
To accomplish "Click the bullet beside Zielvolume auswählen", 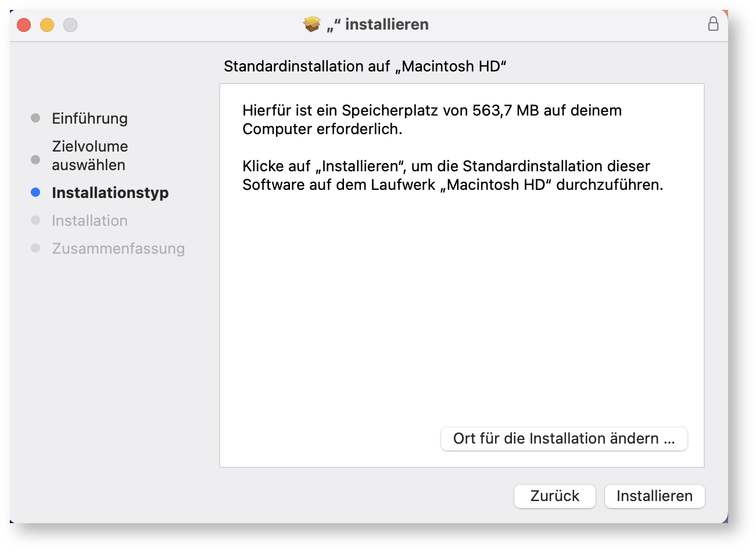I will coord(35,160).
